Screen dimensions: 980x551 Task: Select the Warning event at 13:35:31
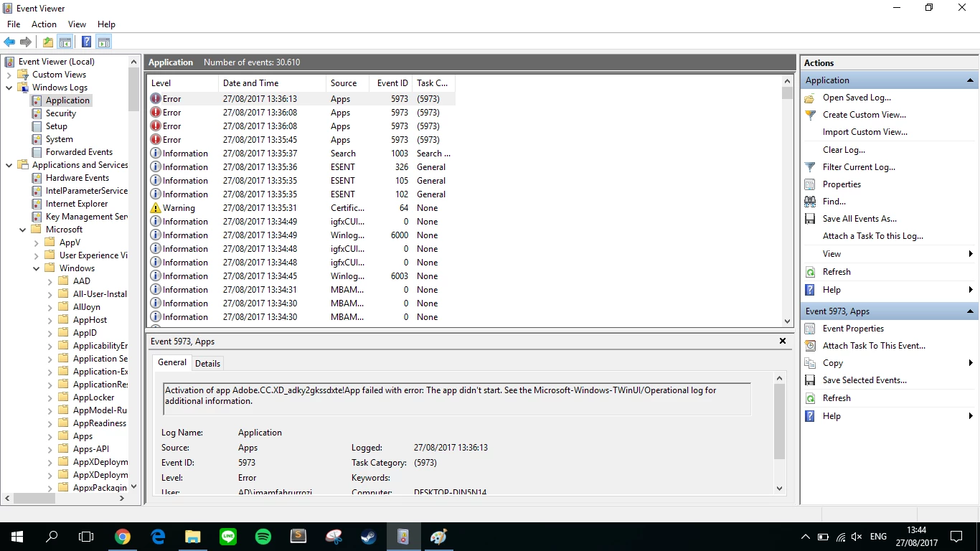(x=301, y=208)
